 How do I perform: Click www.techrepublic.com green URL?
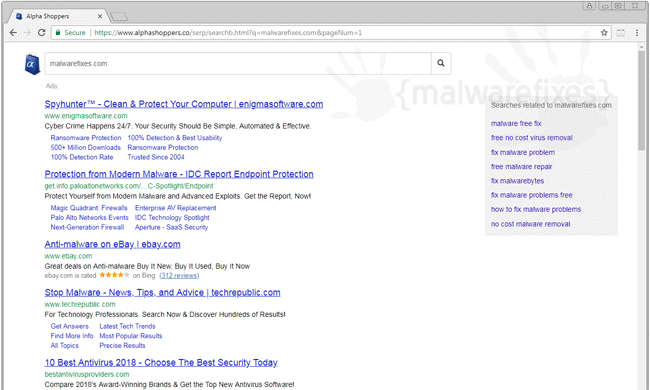tap(80, 304)
